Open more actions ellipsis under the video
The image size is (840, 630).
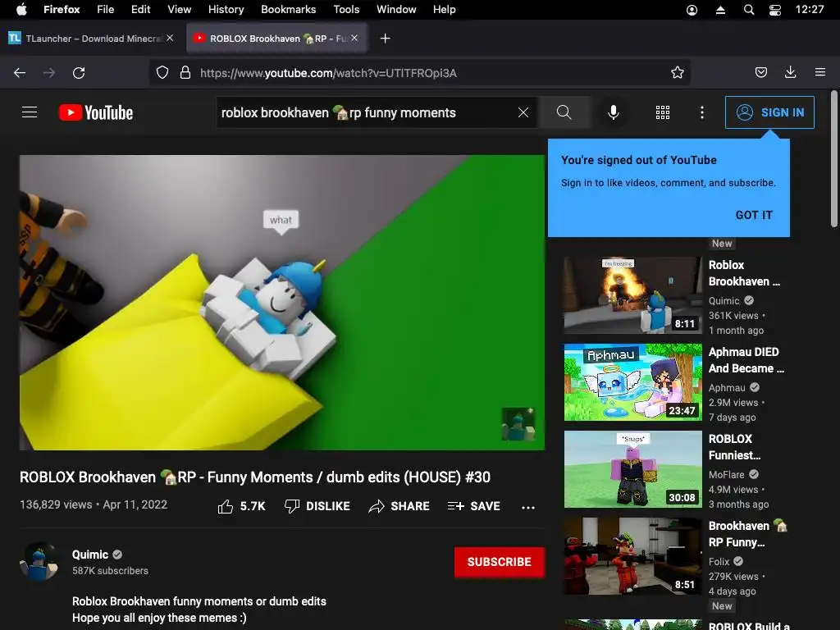[528, 507]
